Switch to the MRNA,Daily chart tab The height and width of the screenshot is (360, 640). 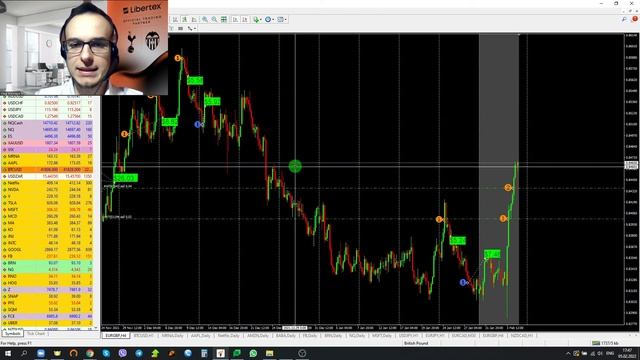(x=172, y=336)
